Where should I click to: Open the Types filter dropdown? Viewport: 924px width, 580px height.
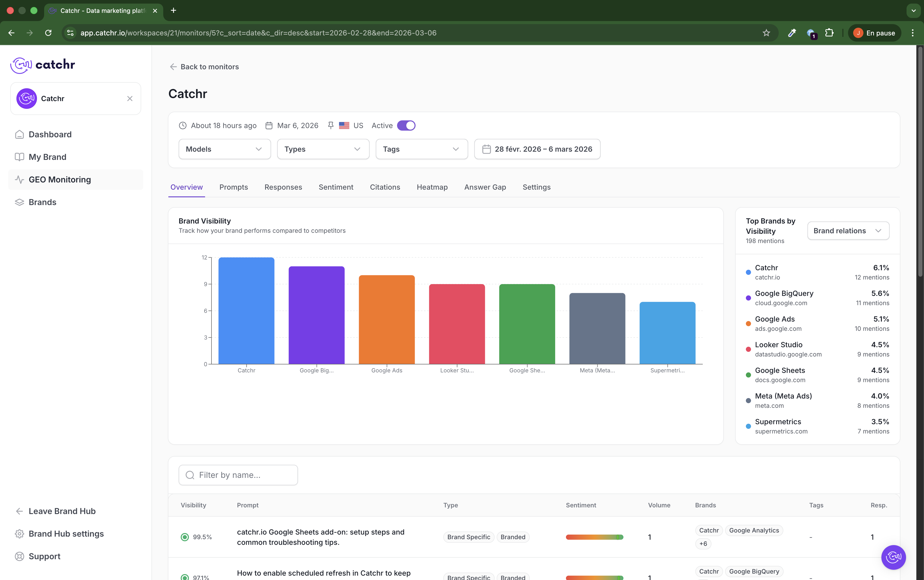point(323,149)
